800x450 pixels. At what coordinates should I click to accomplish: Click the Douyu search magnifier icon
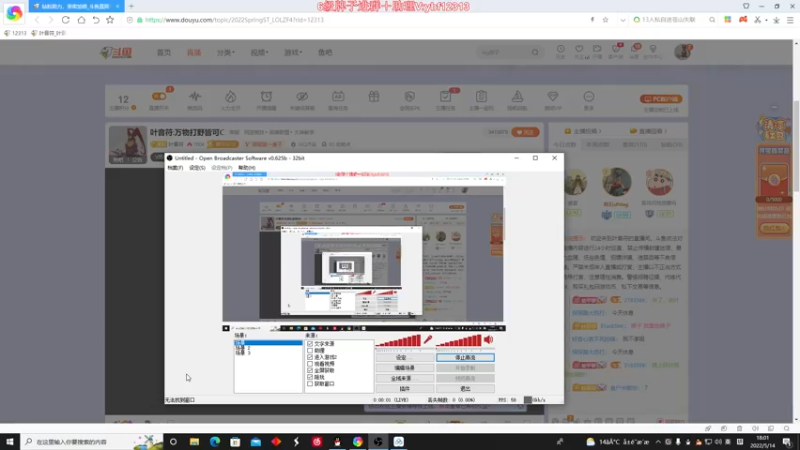(x=535, y=52)
